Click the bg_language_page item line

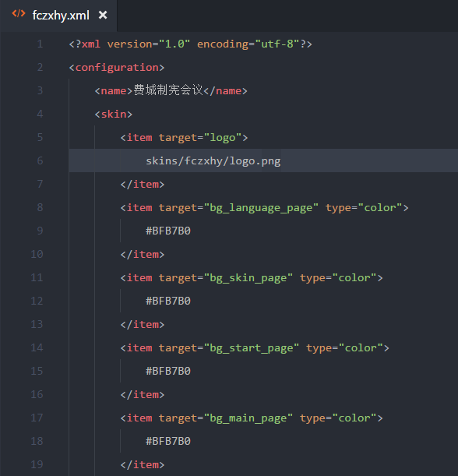click(264, 208)
